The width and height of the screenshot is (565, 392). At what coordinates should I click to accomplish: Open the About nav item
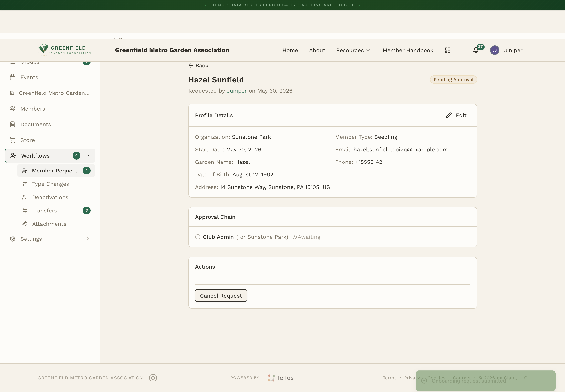[x=317, y=50]
